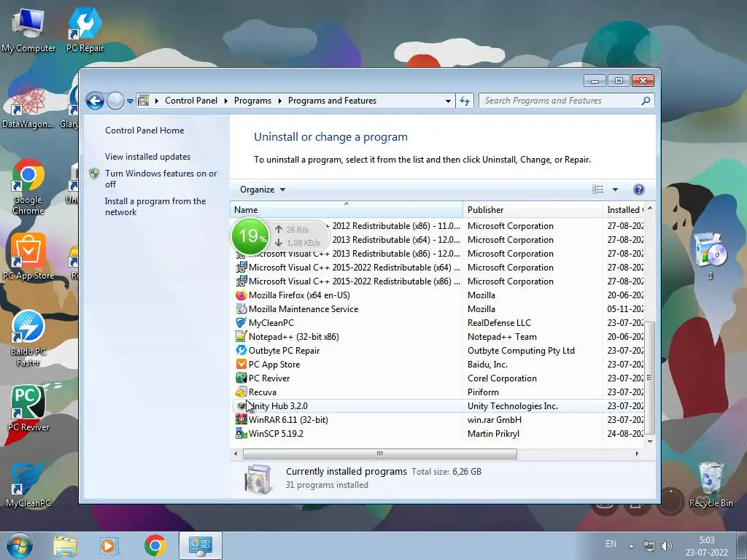Click the taskbar volume speaker icon
This screenshot has height=560, width=747.
(x=667, y=545)
